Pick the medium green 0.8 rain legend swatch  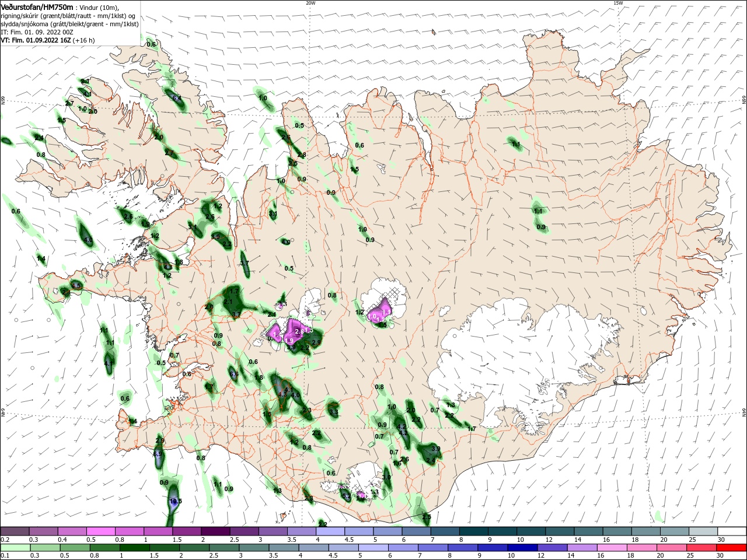tap(104, 548)
